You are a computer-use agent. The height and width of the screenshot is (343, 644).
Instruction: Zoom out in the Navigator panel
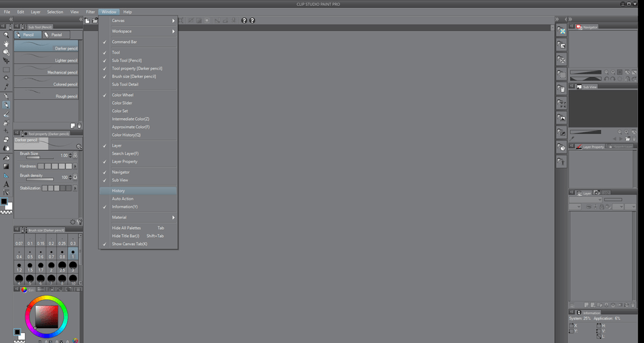[606, 72]
